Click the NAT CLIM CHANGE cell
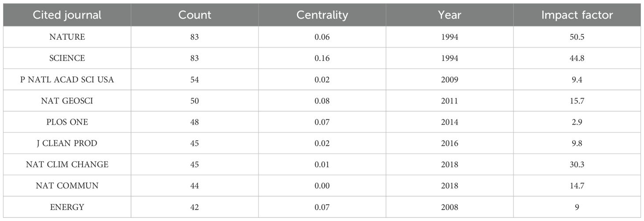This screenshot has width=644, height=221. tap(67, 164)
